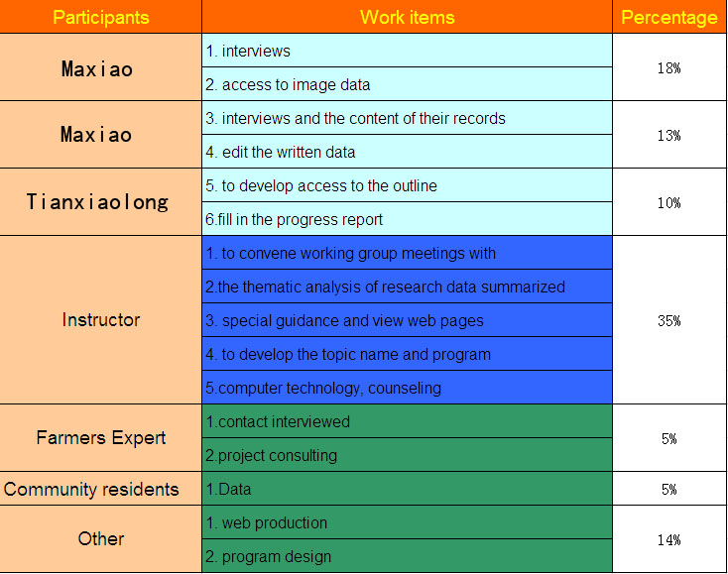Viewport: 728px width, 574px height.
Task: Click the Percentage column header
Action: (669, 17)
